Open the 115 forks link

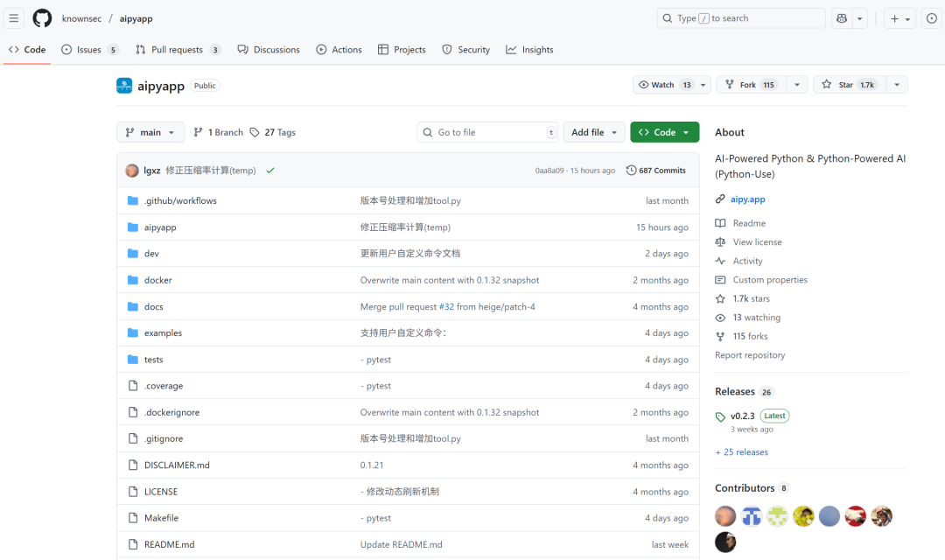(x=751, y=336)
